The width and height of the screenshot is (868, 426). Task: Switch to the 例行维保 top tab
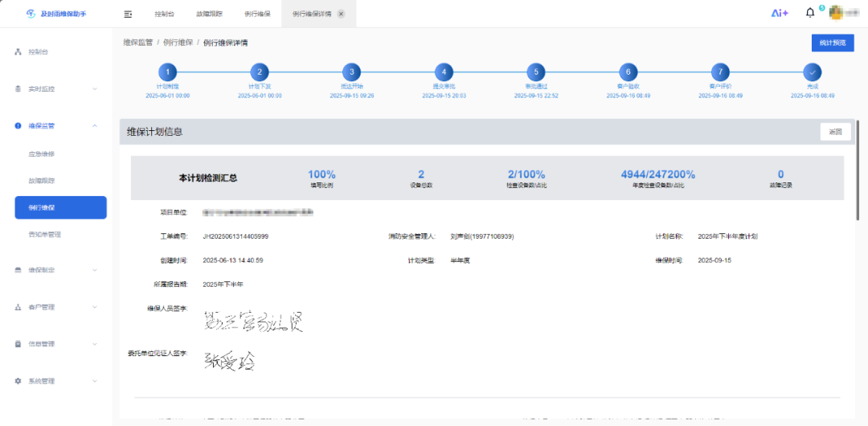tap(257, 14)
